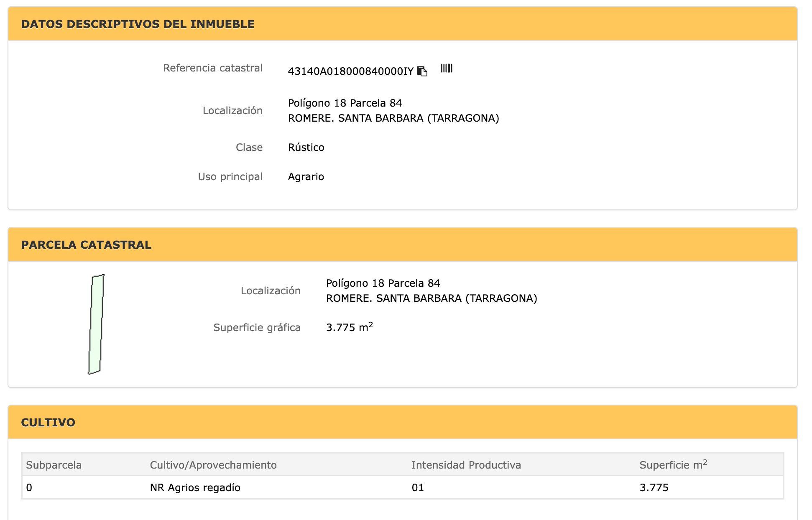Viewport: 812px width, 520px height.
Task: Click the 3.775 surface value in table
Action: pyautogui.click(x=654, y=488)
